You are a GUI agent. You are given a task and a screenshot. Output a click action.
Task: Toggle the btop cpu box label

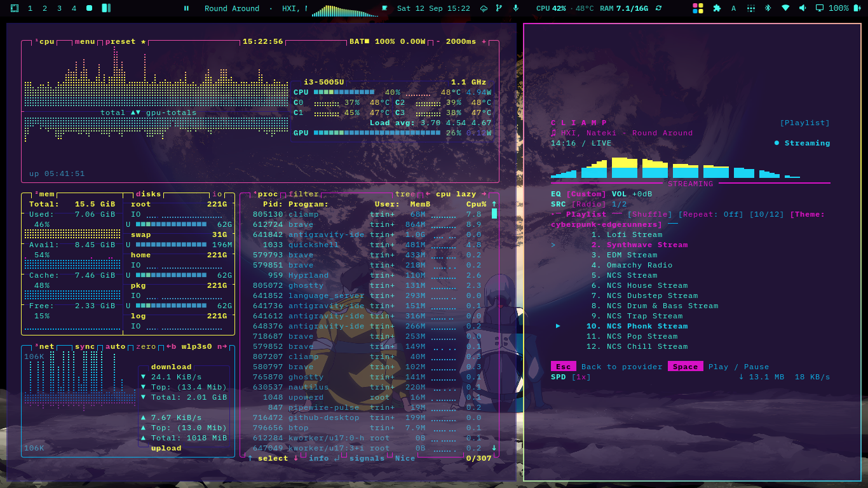[45, 41]
